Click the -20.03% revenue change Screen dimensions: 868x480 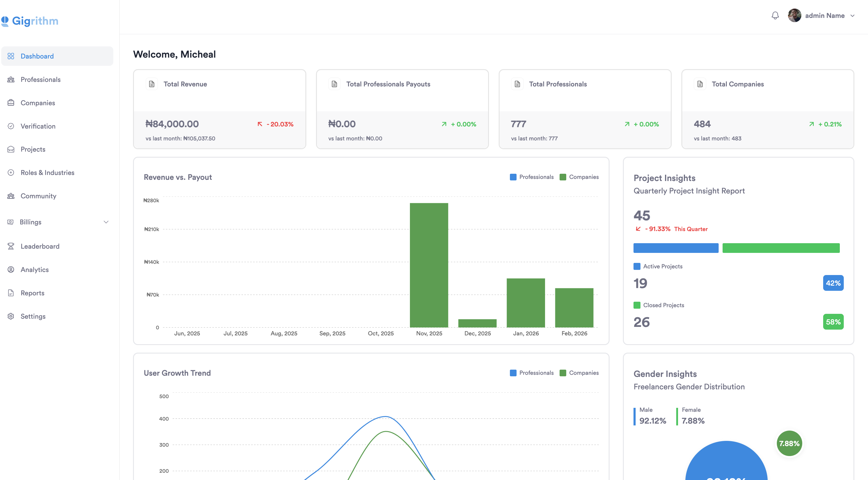pos(280,124)
